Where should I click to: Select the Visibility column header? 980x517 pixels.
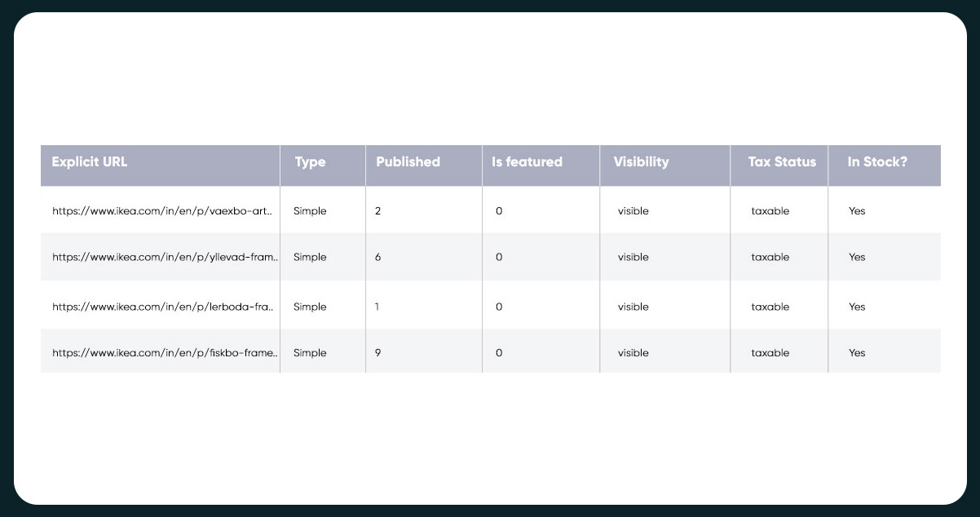coord(641,161)
